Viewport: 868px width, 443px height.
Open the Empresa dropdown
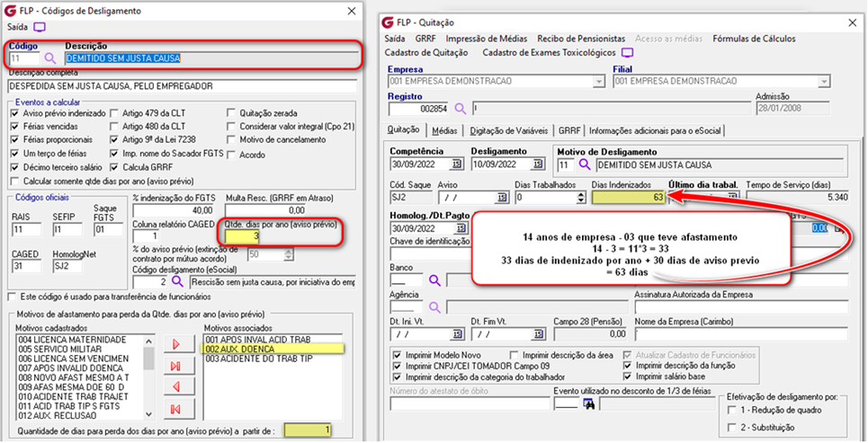coord(598,81)
